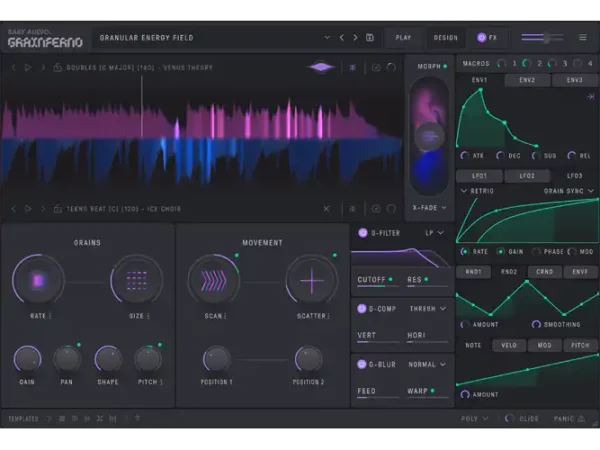This screenshot has height=450, width=600.
Task: Toggle the Morph enable dot
Action: coord(445,66)
